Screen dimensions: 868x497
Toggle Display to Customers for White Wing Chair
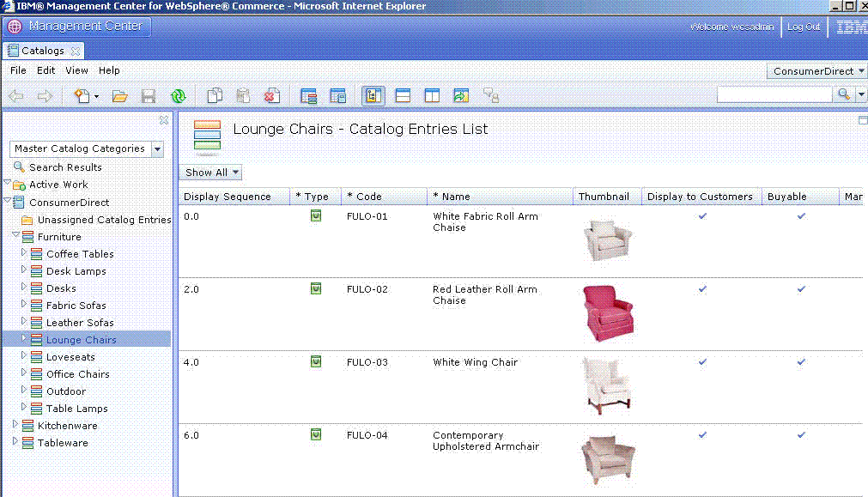coord(702,362)
